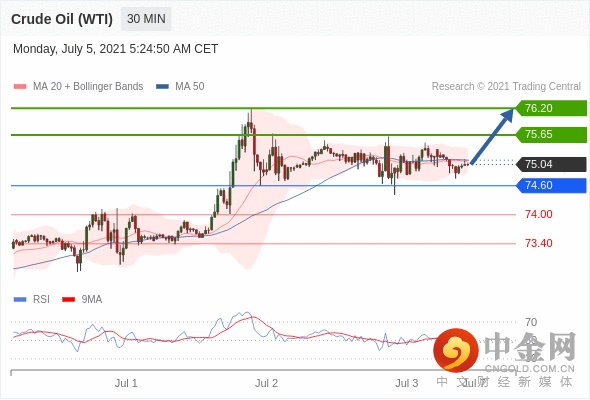Click the 76.20 green resistance label

coord(551,108)
